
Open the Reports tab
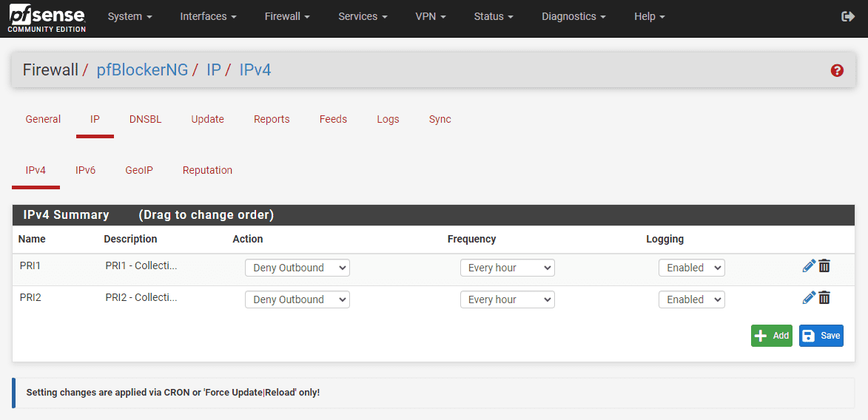coord(272,120)
